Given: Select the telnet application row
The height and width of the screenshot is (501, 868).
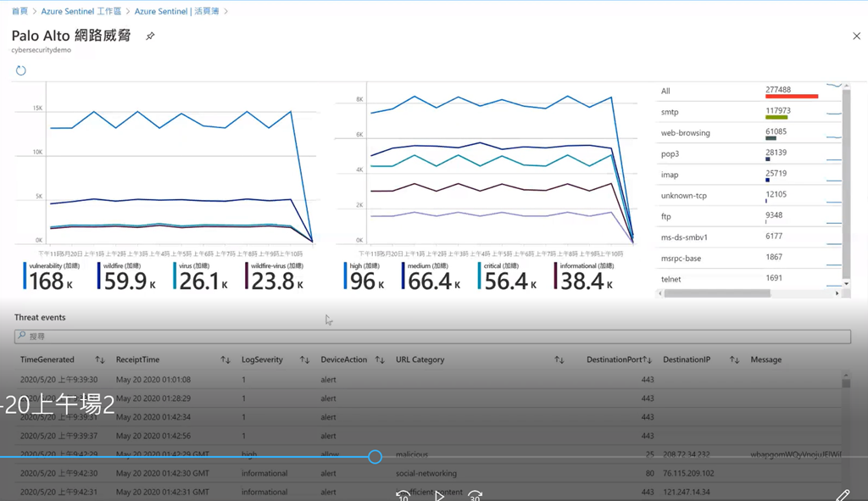Looking at the screenshot, I should (x=748, y=279).
